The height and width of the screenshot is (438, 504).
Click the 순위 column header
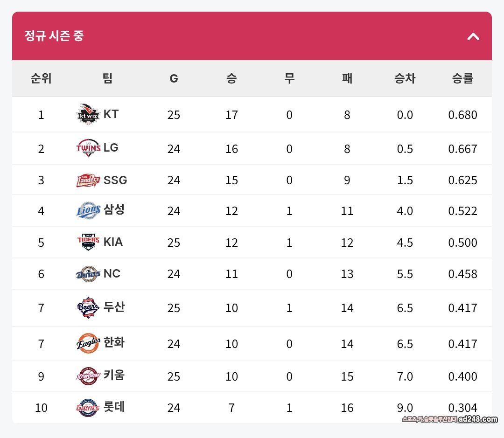[x=41, y=78]
